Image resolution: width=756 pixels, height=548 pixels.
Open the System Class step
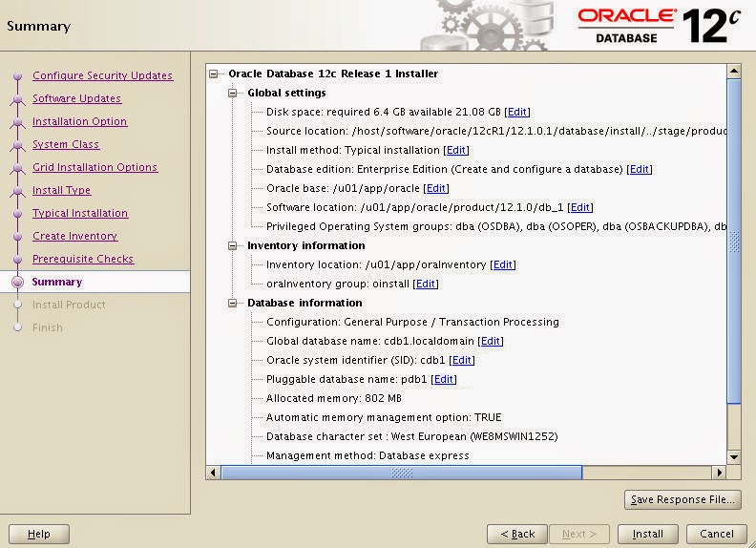(x=66, y=144)
